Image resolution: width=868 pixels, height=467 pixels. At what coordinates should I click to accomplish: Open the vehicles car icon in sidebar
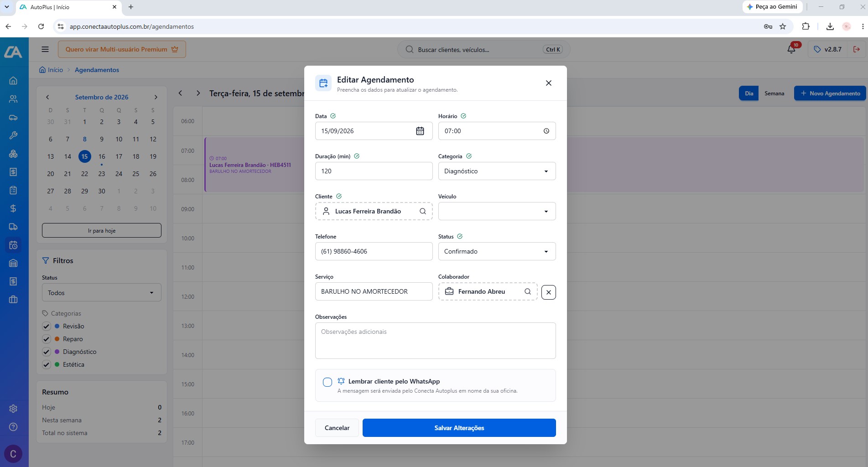[13, 117]
